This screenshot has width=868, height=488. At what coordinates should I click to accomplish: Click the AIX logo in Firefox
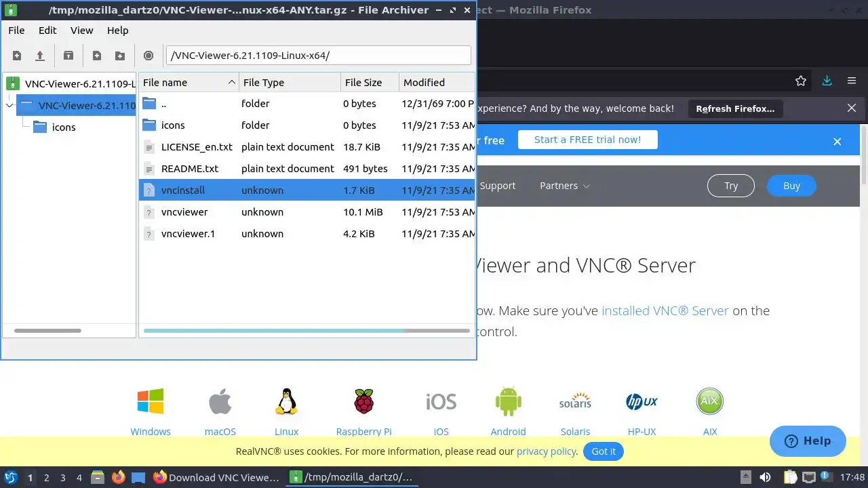coord(710,401)
